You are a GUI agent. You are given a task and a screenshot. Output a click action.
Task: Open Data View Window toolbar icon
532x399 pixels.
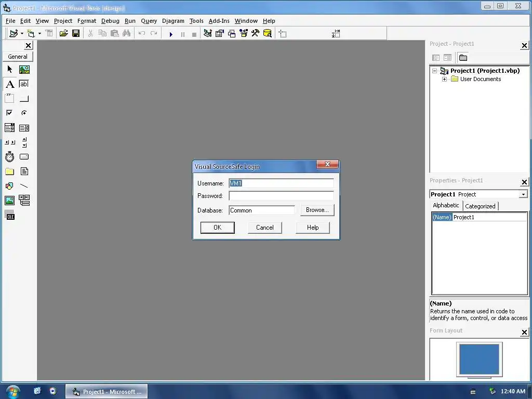(x=268, y=33)
